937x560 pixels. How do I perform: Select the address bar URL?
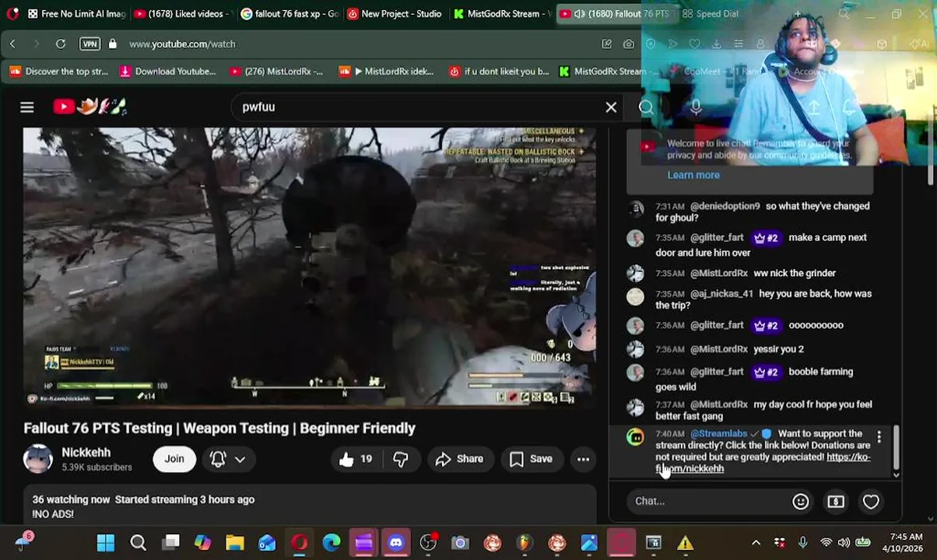click(182, 44)
